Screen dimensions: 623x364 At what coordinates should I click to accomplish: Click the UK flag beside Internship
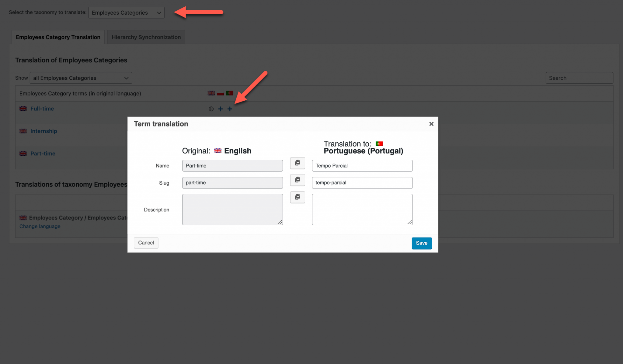pos(23,131)
